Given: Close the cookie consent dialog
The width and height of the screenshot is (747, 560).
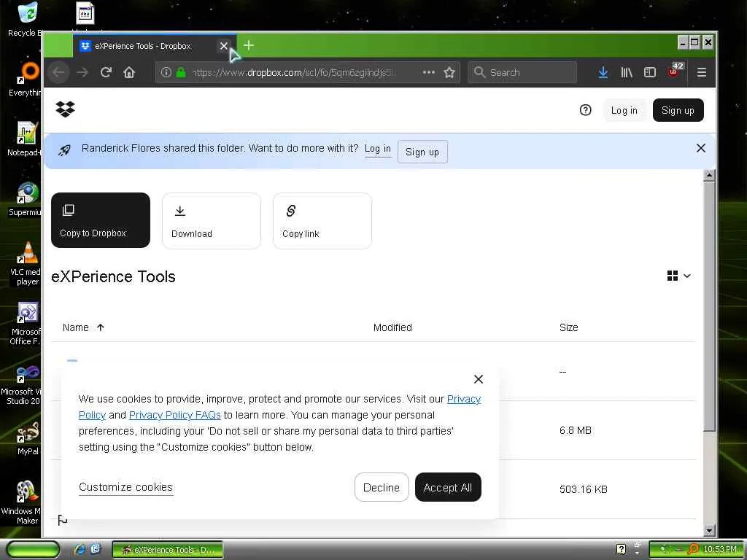Looking at the screenshot, I should click(479, 379).
